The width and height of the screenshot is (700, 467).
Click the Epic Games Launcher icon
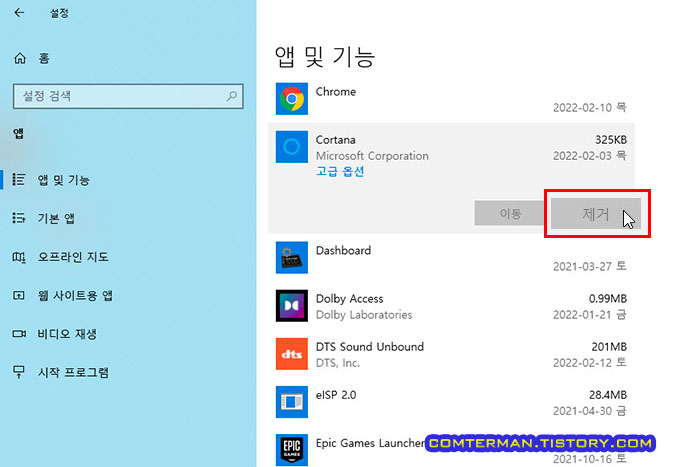(x=292, y=450)
